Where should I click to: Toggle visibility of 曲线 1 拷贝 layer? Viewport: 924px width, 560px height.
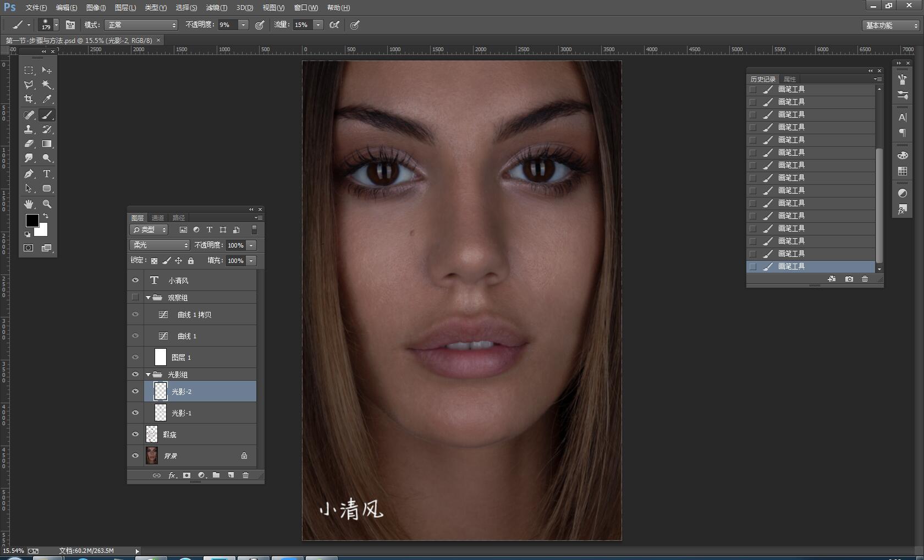(135, 314)
